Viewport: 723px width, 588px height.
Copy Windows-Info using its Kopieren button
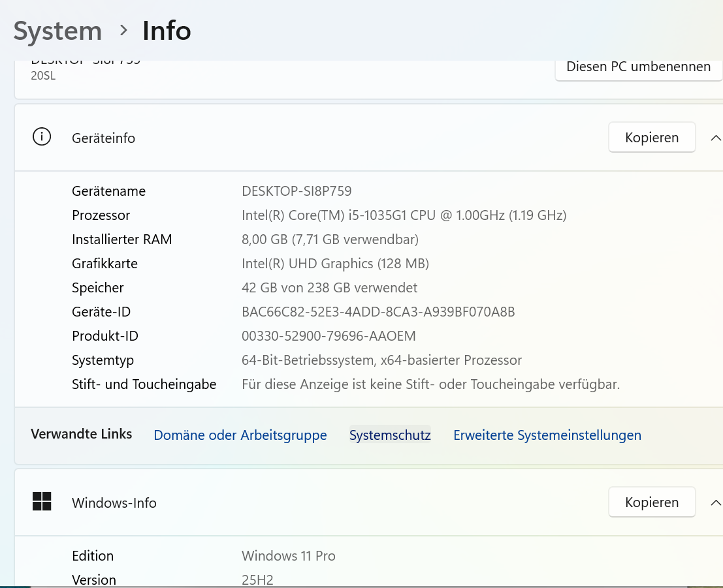[x=652, y=503]
